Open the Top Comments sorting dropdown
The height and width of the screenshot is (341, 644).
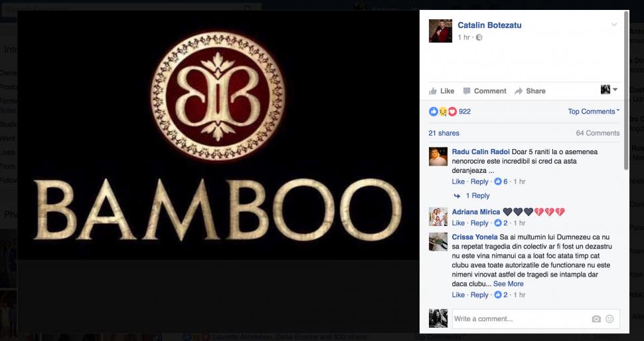coord(594,112)
